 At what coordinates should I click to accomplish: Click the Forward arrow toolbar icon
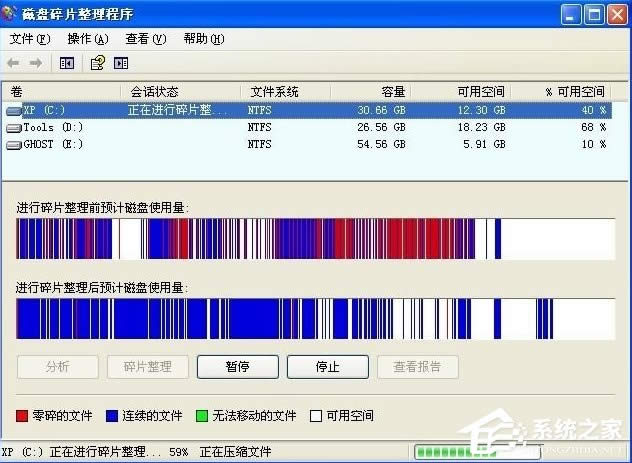pyautogui.click(x=36, y=63)
